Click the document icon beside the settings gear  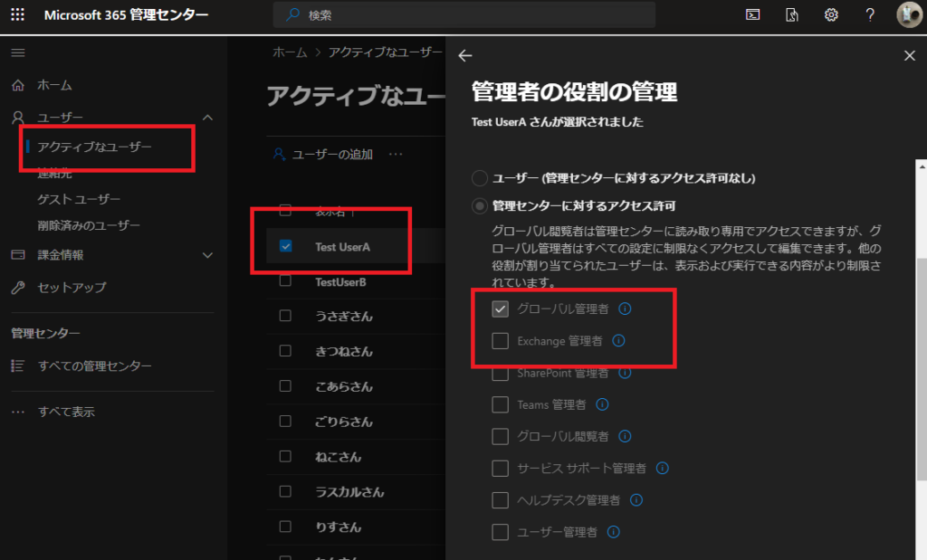click(791, 14)
